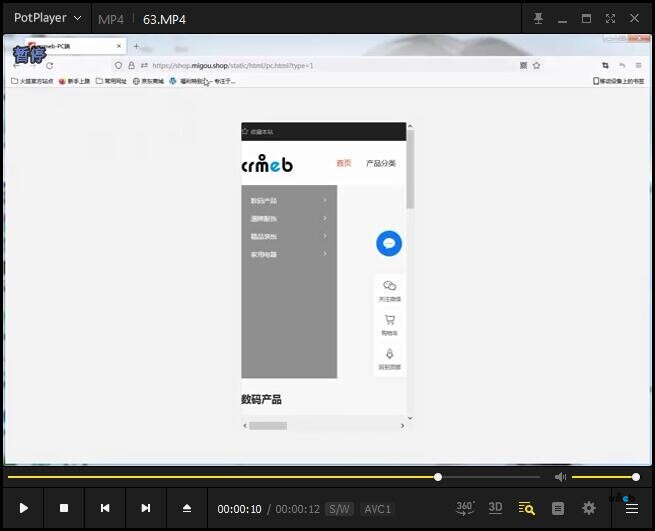Image resolution: width=655 pixels, height=531 pixels.
Task: Click the page vertical scrollbar thumb
Action: [x=411, y=169]
